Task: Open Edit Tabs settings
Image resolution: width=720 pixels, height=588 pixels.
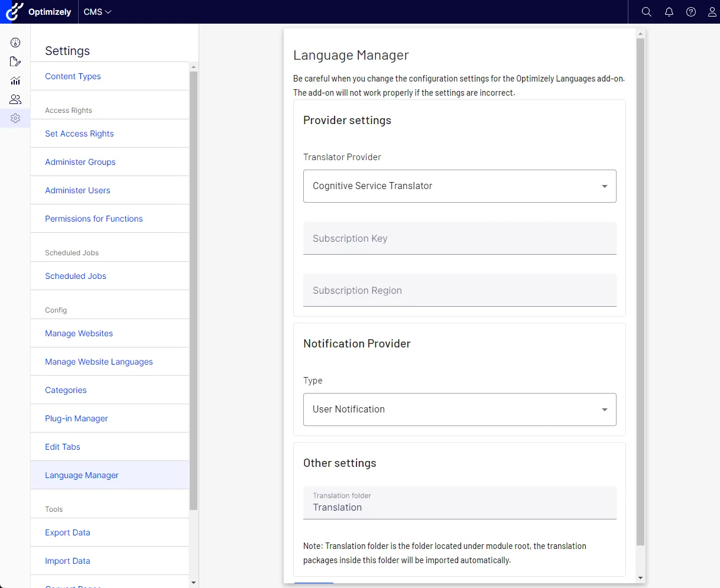Action: 63,447
